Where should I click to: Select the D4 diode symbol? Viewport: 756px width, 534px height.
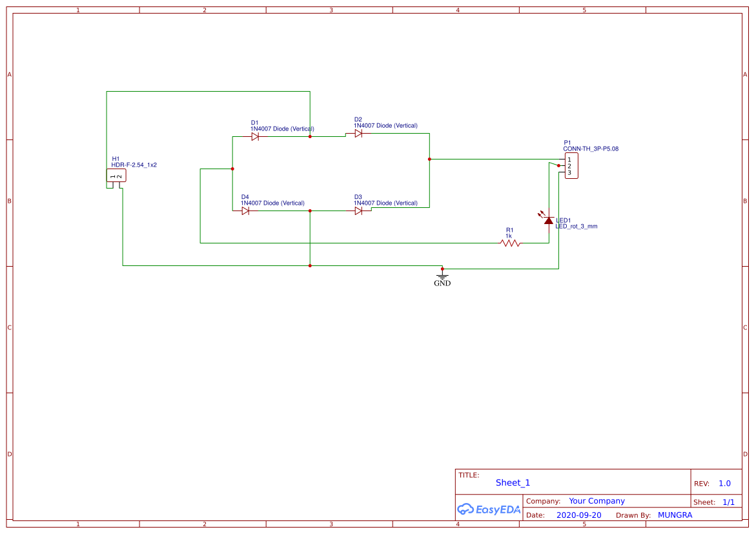246,210
